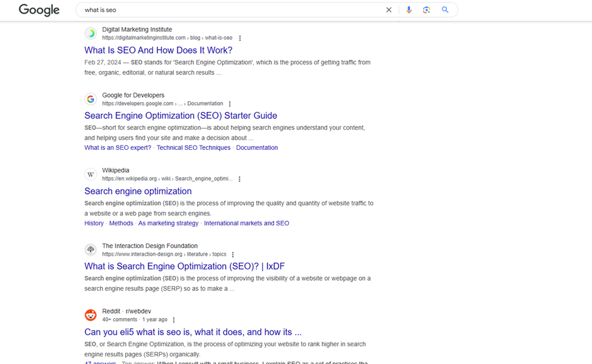Open "What Is SEO And How Does It Work?"
Viewport: 592px width, 364px height.
click(158, 50)
